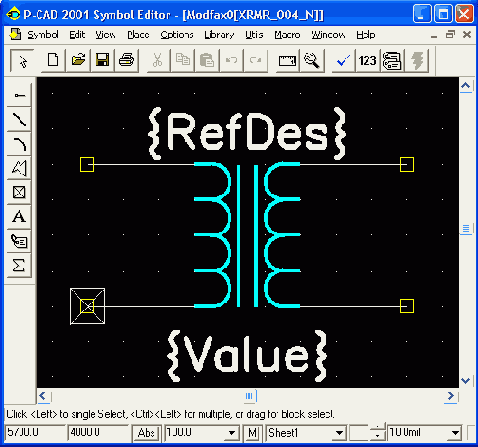Expand the Sheet1 dropdown

point(339,433)
